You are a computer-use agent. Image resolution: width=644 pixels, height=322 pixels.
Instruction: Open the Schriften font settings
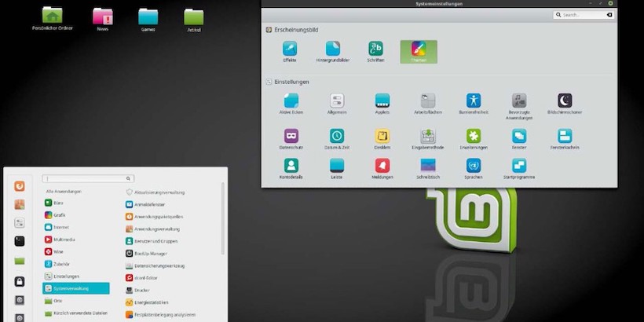[x=375, y=52]
